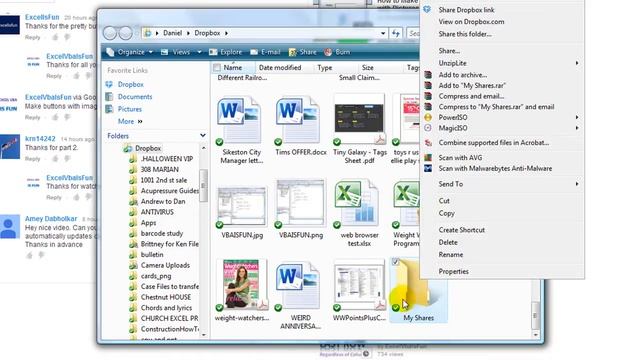Click the address bar refresh button

pos(396,33)
